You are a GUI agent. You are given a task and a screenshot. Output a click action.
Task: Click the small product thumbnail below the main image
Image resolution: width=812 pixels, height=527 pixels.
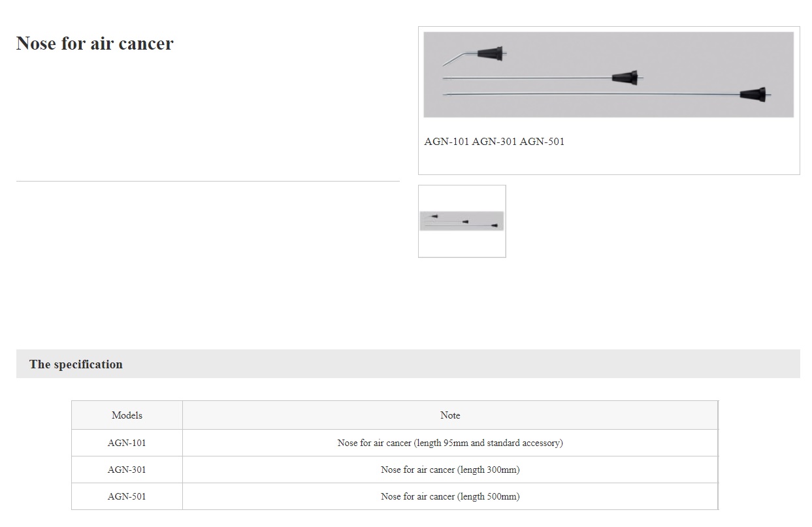pos(462,221)
